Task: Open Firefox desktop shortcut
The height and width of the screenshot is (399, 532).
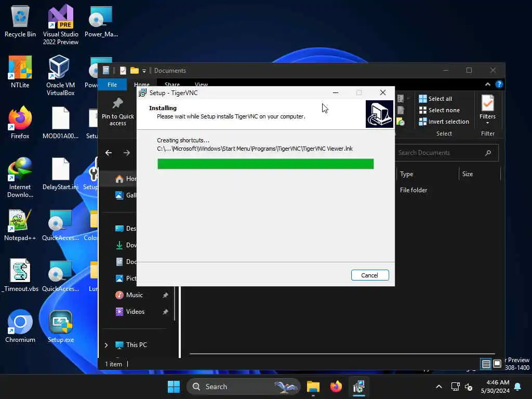Action: pyautogui.click(x=20, y=123)
